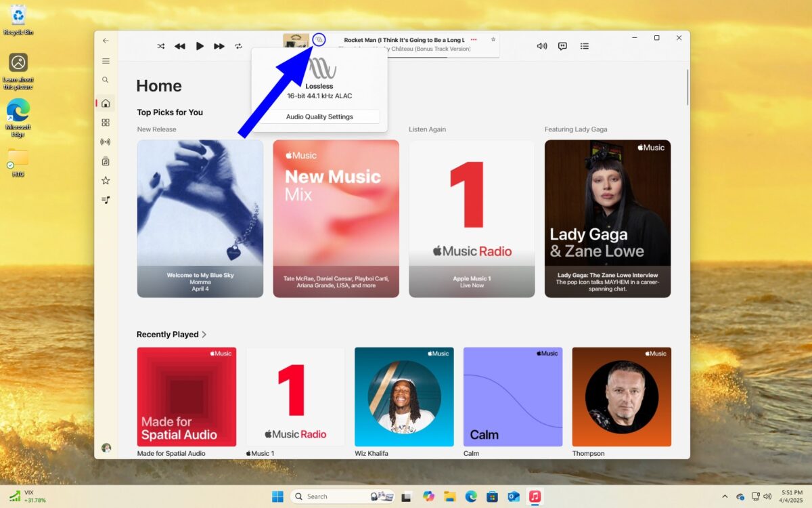This screenshot has width=812, height=508.
Task: Open search in the sidebar
Action: 106,80
